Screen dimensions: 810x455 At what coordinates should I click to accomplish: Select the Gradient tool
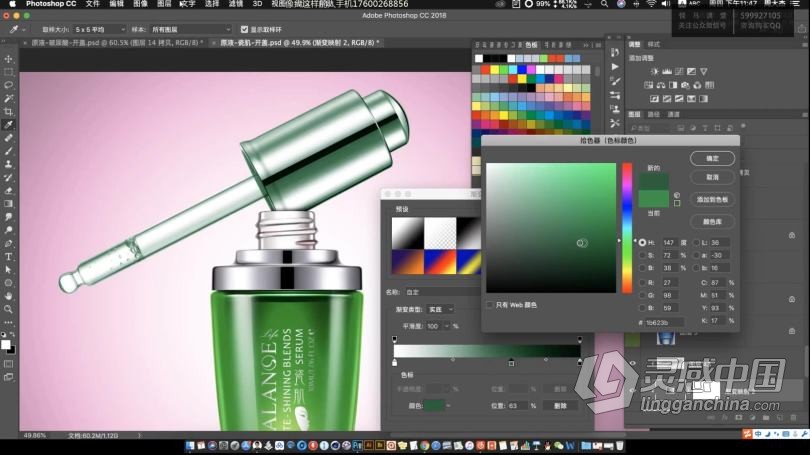pos(8,204)
